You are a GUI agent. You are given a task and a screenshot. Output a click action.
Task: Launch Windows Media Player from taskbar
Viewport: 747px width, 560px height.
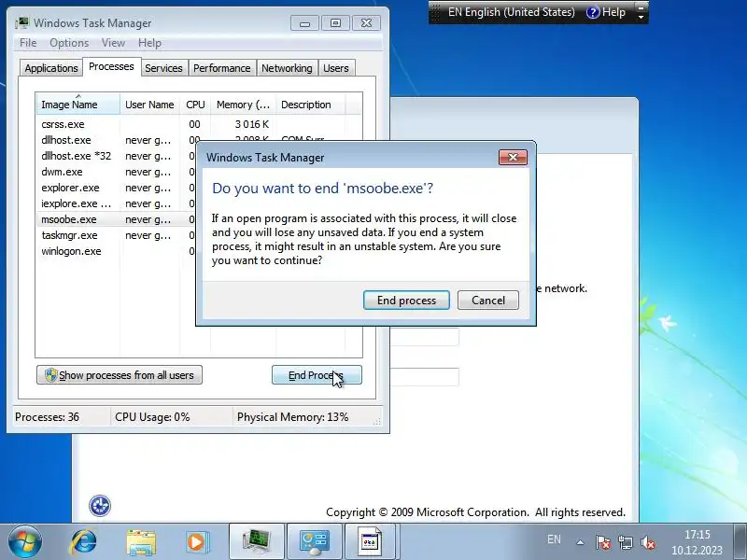[x=197, y=542]
